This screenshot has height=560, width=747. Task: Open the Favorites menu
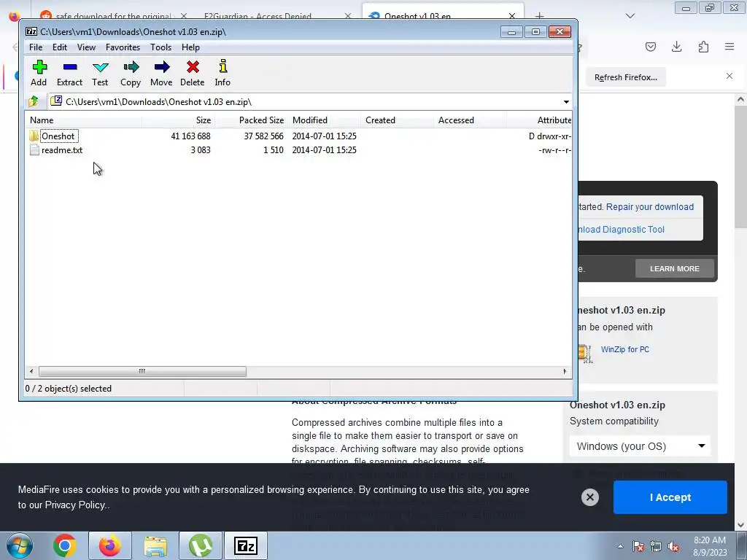coord(123,47)
